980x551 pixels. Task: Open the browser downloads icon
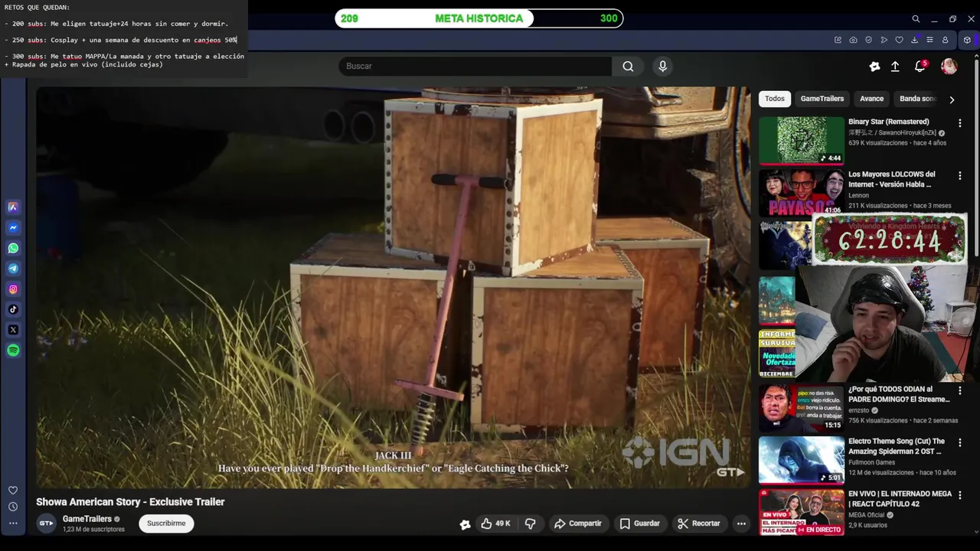coord(914,40)
